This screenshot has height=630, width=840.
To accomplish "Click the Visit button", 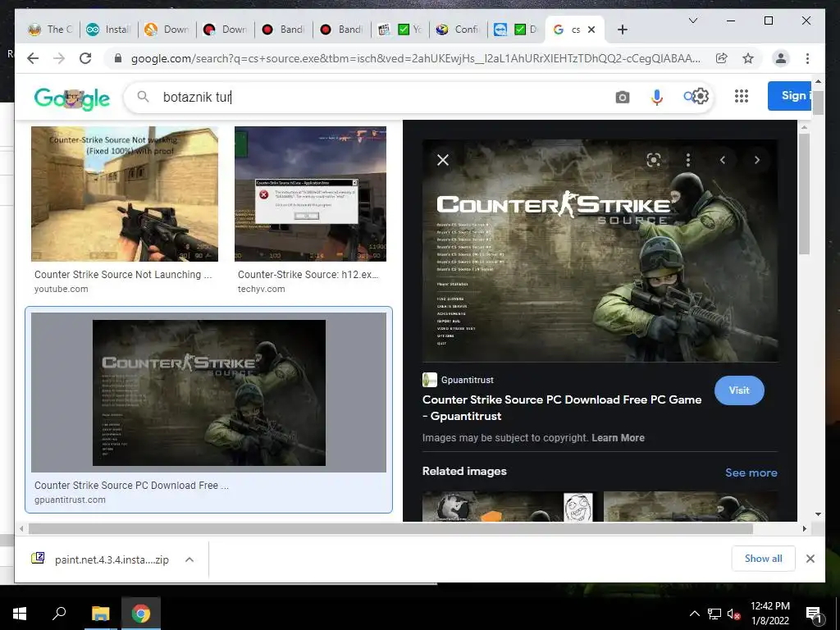I will click(739, 390).
